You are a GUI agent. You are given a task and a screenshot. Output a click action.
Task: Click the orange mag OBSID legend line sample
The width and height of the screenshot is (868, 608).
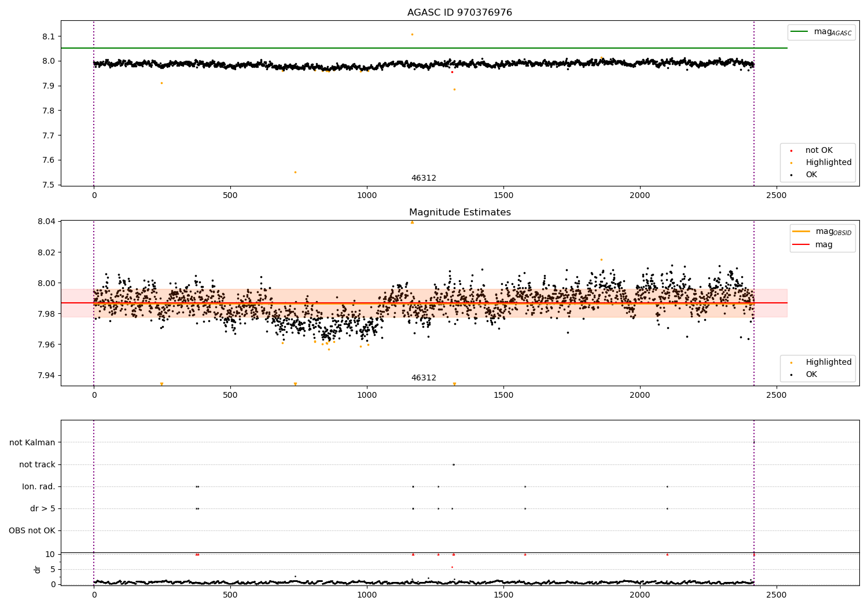(801, 232)
